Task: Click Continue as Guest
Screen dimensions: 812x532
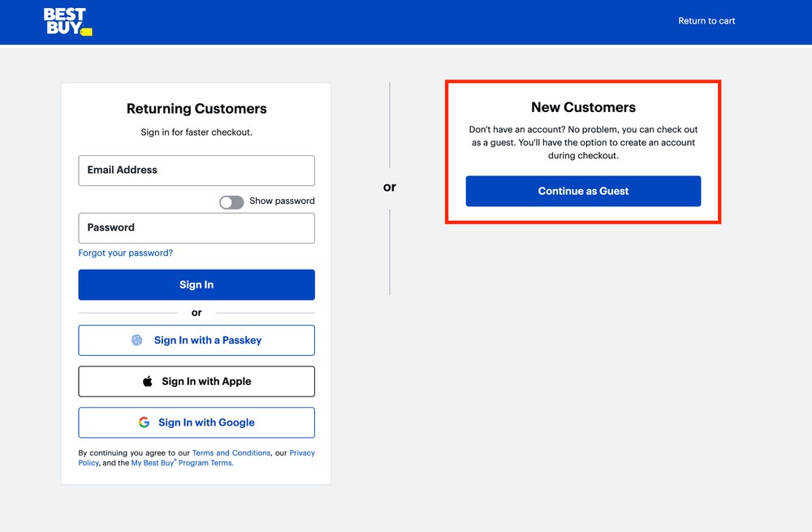Action: (x=582, y=191)
